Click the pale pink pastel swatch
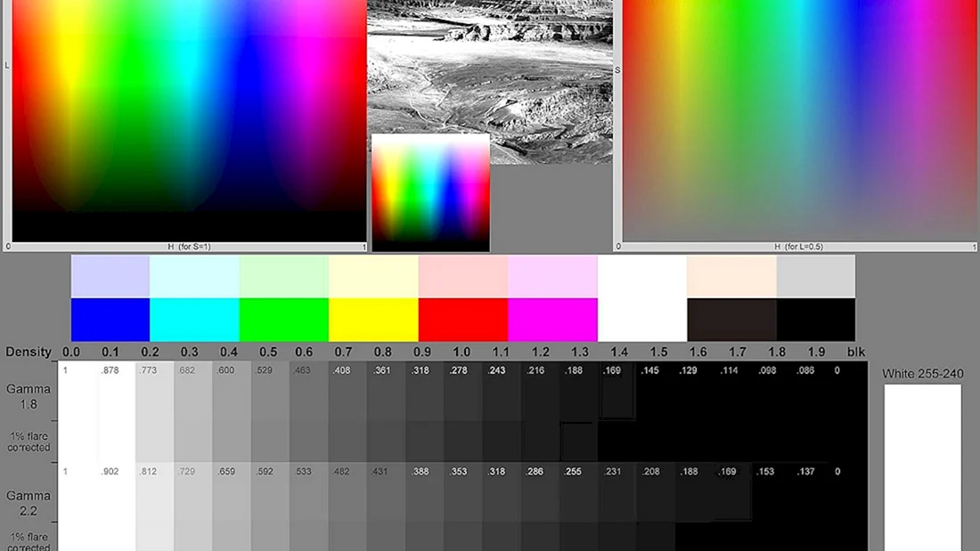The height and width of the screenshot is (551, 980). (x=462, y=276)
